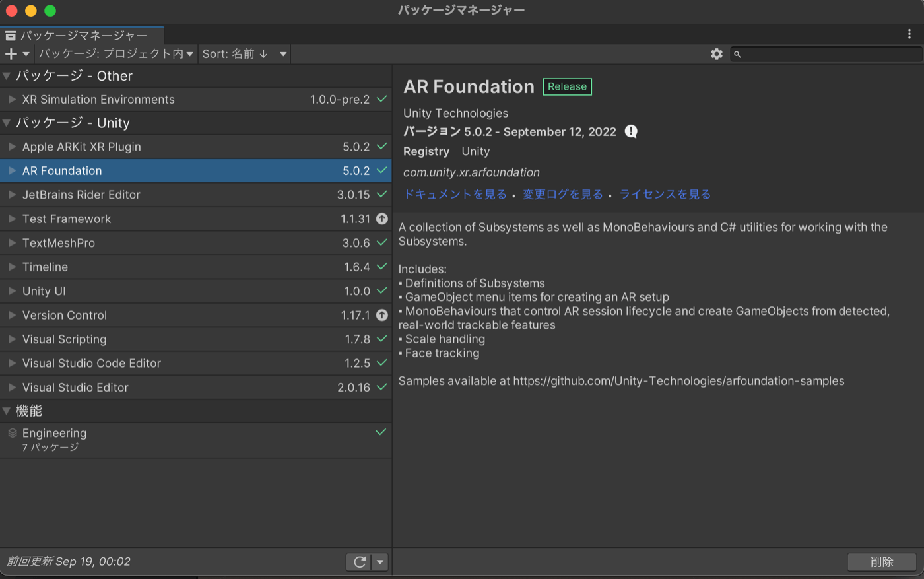This screenshot has width=924, height=579.
Task: Click the installed checkmark for Unity UI
Action: pyautogui.click(x=381, y=291)
